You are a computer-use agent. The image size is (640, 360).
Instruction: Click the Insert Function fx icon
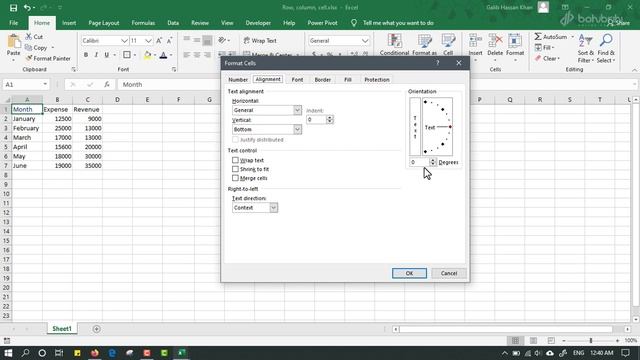coord(107,84)
